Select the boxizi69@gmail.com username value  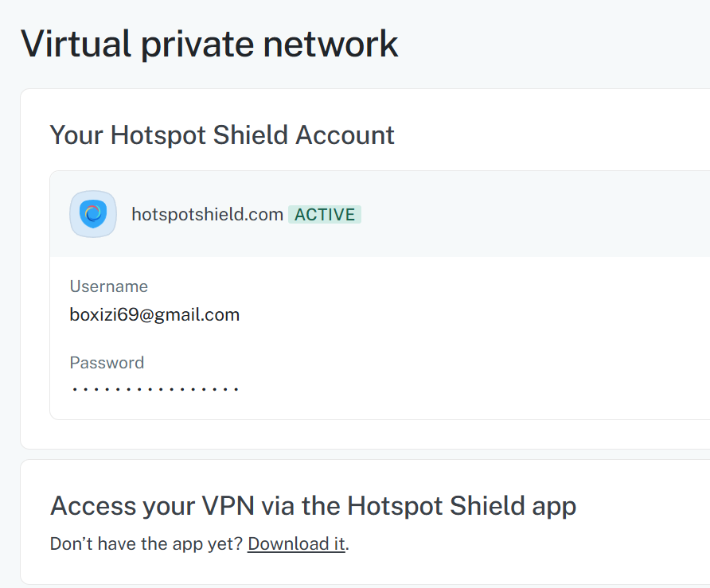click(154, 314)
